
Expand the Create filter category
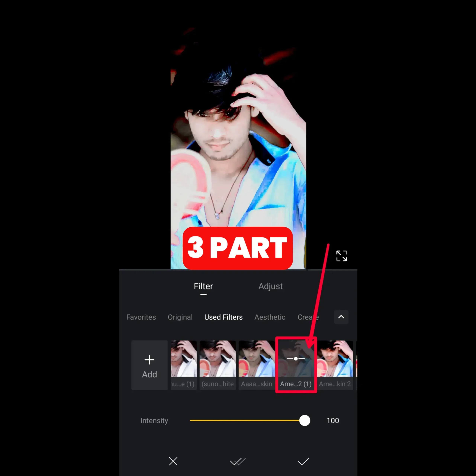308,317
